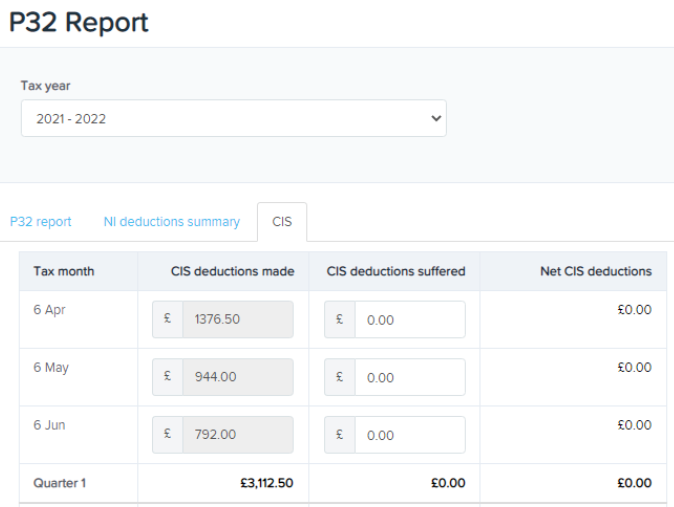
Task: Focus the 6 Jun CIS deductions suffered input
Action: click(410, 435)
